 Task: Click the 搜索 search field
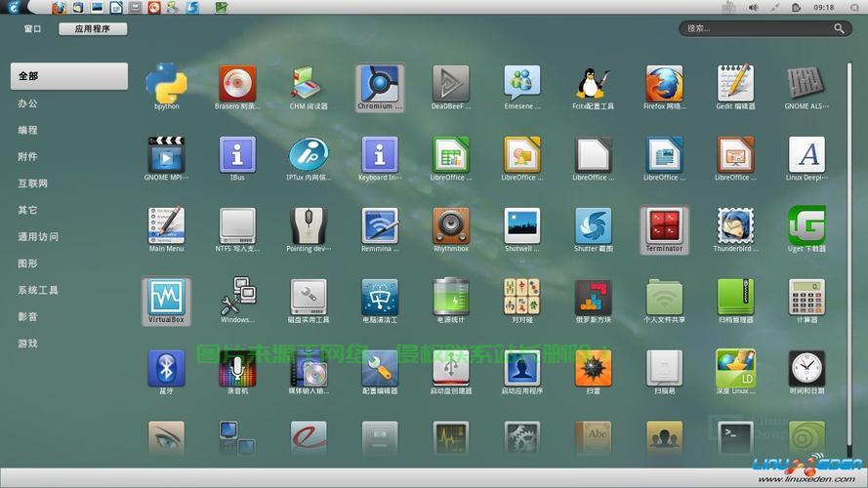(757, 29)
